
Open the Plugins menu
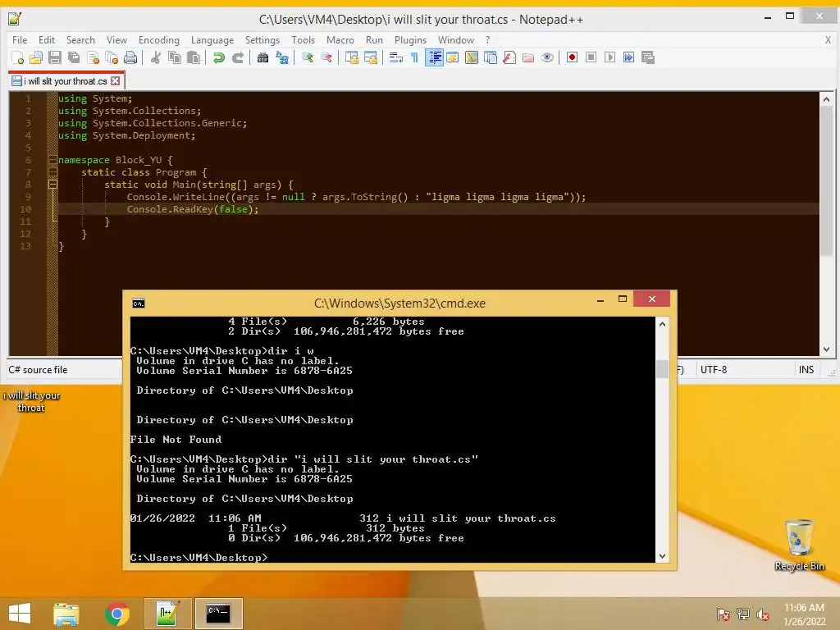tap(410, 40)
